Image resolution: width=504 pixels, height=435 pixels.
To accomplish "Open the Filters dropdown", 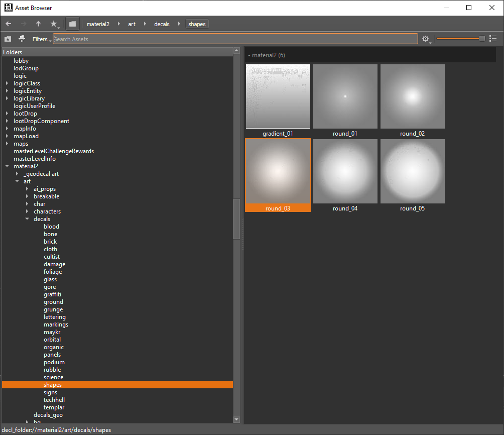I will (42, 39).
